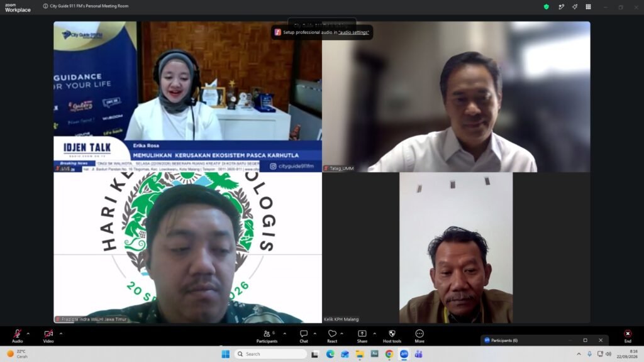Click meeting info icon beside room title

(45, 6)
